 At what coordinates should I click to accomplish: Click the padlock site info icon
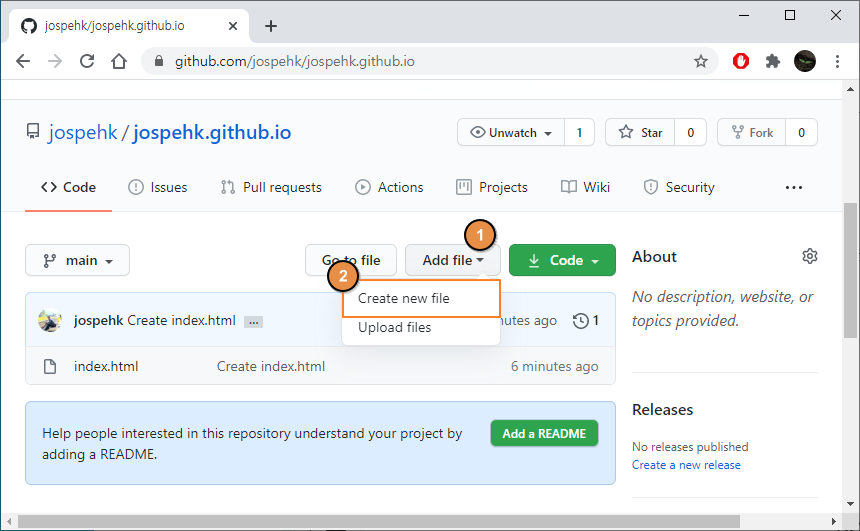pos(159,61)
